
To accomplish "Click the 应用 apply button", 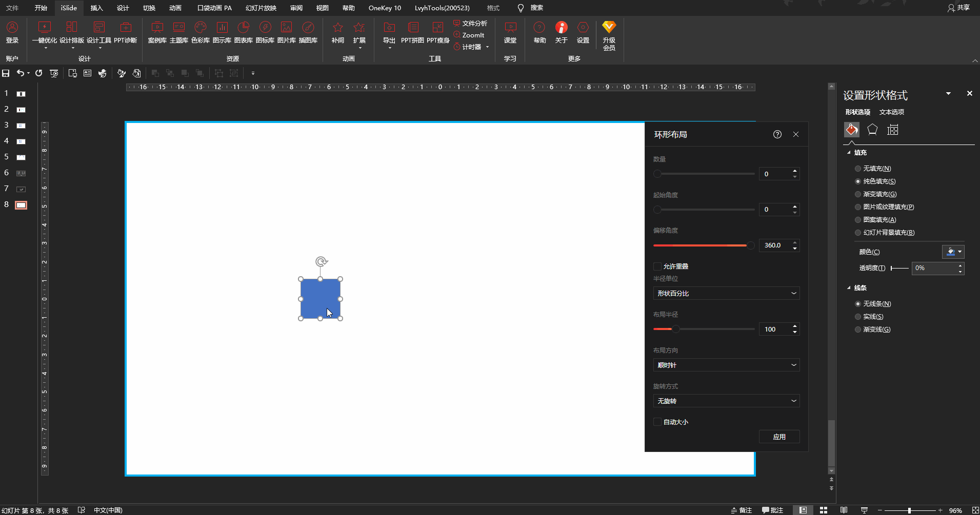I will (779, 437).
